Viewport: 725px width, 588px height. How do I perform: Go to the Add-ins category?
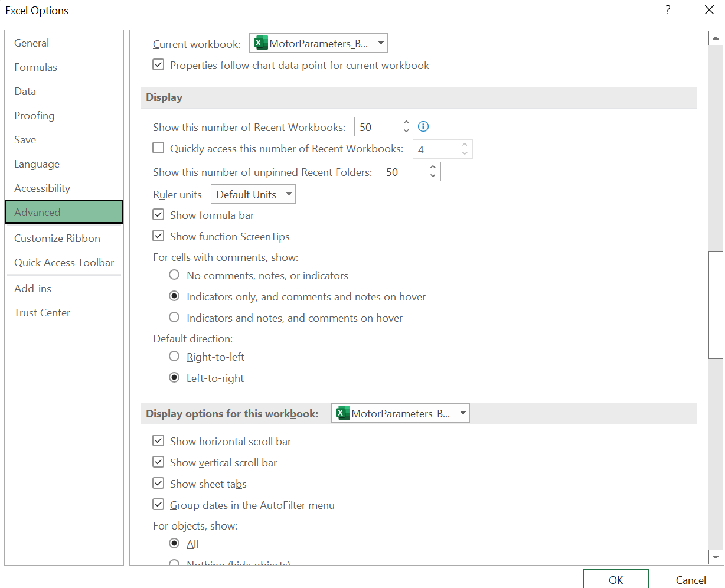click(64, 289)
